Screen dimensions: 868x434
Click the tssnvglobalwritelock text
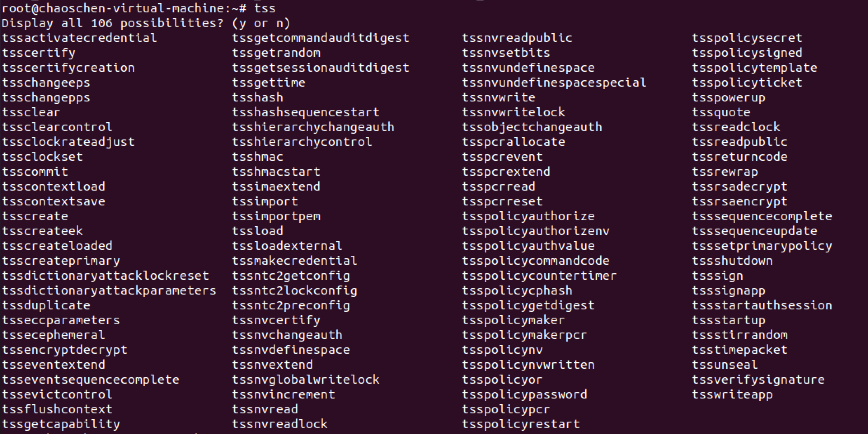point(306,380)
